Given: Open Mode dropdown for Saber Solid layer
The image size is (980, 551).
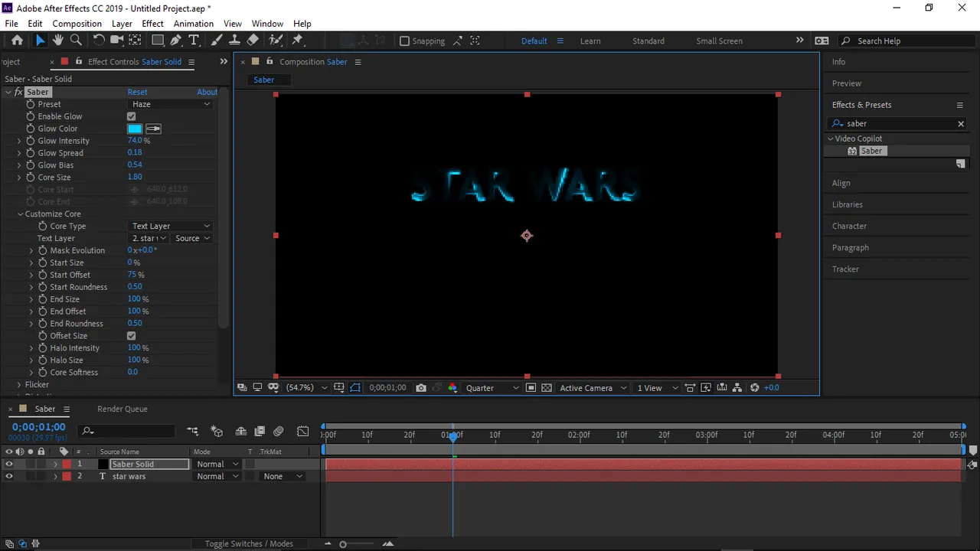Looking at the screenshot, I should click(217, 464).
